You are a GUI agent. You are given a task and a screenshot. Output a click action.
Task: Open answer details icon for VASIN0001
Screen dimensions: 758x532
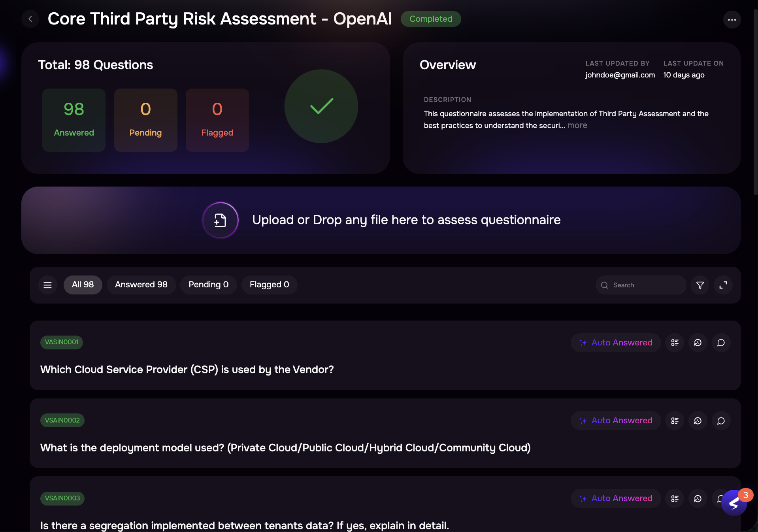675,343
